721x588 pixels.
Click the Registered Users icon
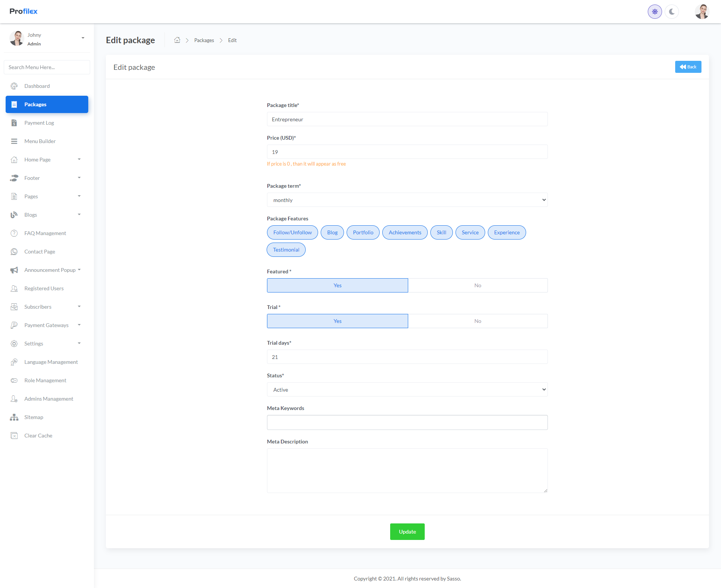pos(14,288)
